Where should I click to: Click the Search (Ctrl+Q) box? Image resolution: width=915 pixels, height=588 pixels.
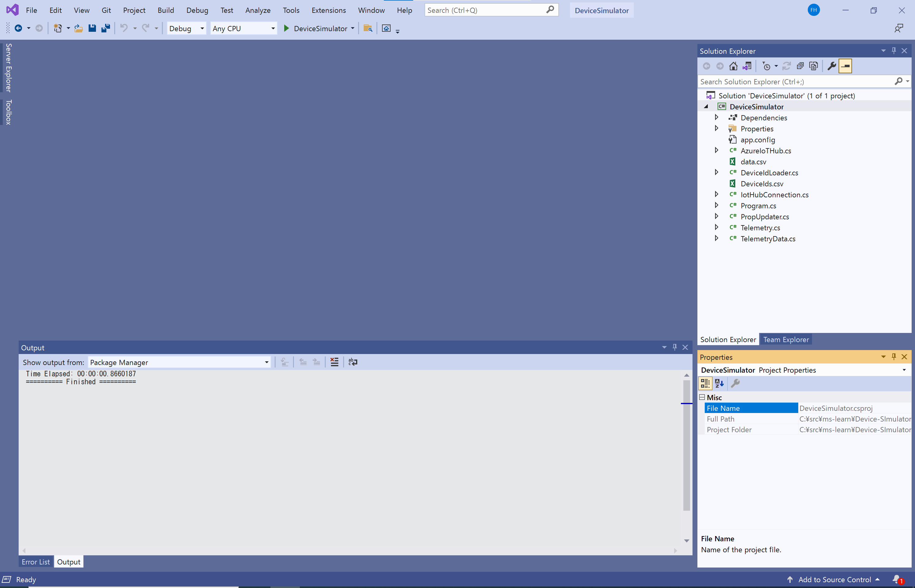point(491,10)
